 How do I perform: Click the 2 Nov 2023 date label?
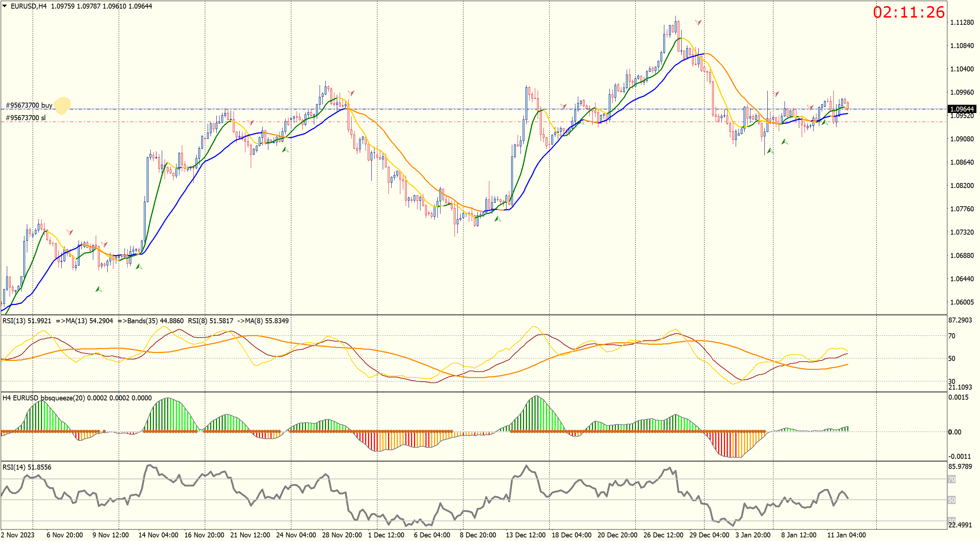point(18,535)
